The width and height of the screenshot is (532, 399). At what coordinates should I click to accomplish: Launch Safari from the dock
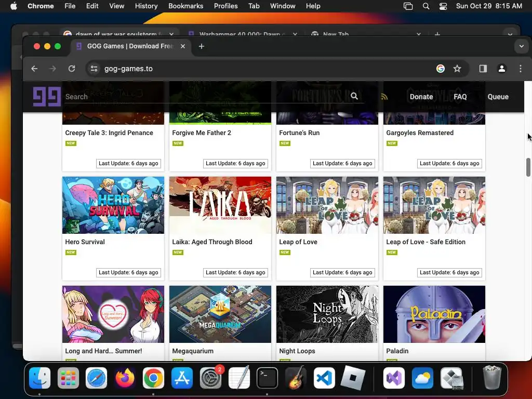[96, 378]
